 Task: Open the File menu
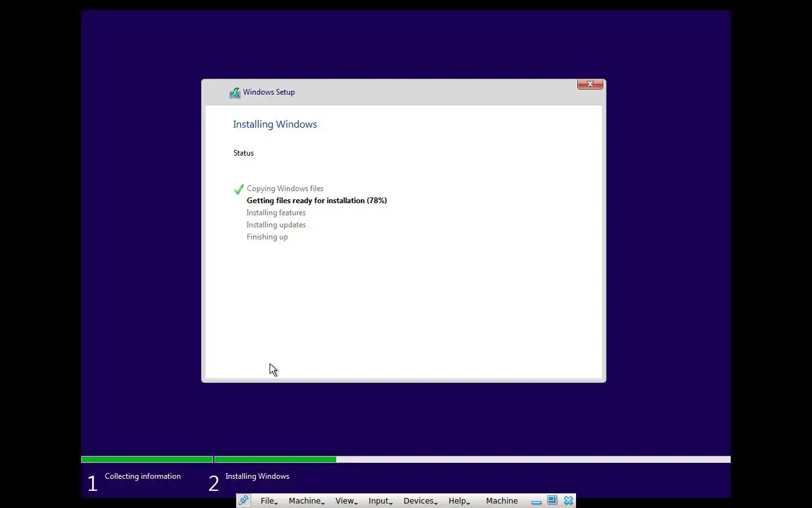tap(269, 501)
